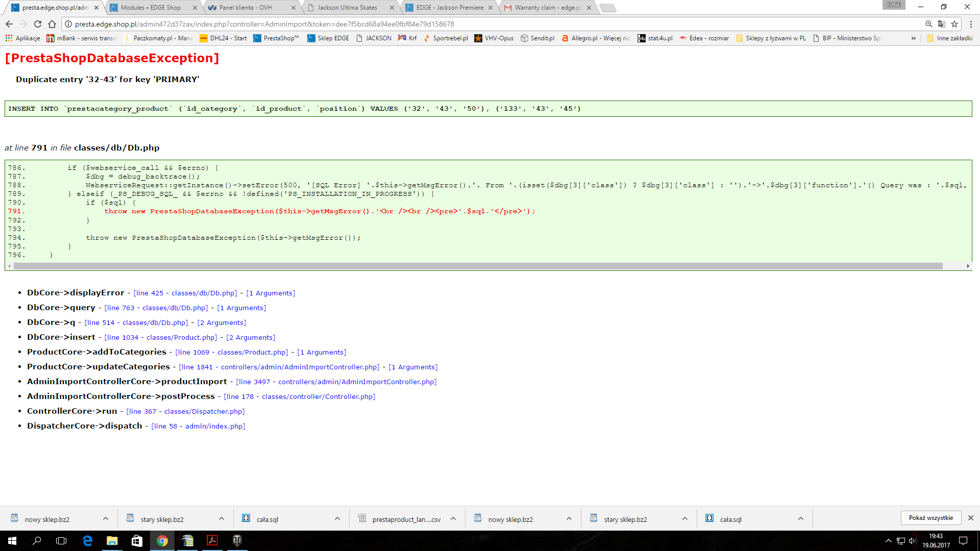This screenshot has width=980, height=551.
Task: Bookmark this page with the star icon
Action: (x=954, y=24)
